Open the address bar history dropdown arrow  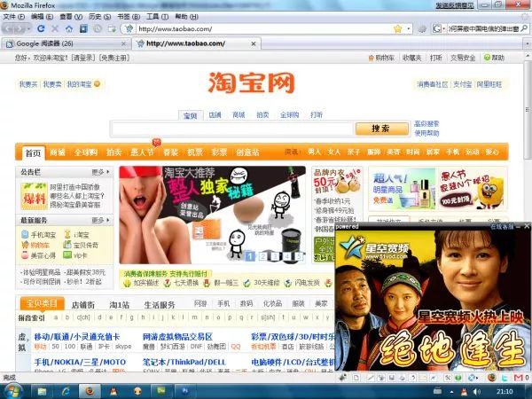[409, 29]
